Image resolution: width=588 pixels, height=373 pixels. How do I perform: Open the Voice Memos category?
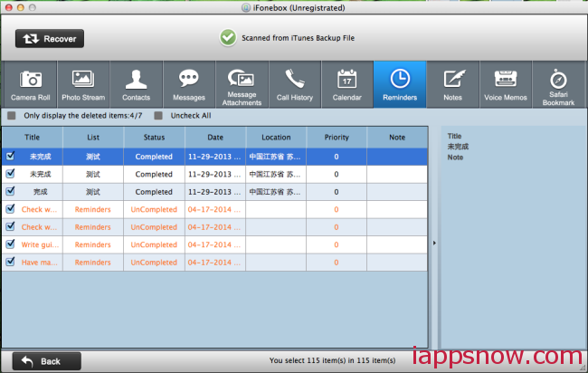click(x=506, y=85)
